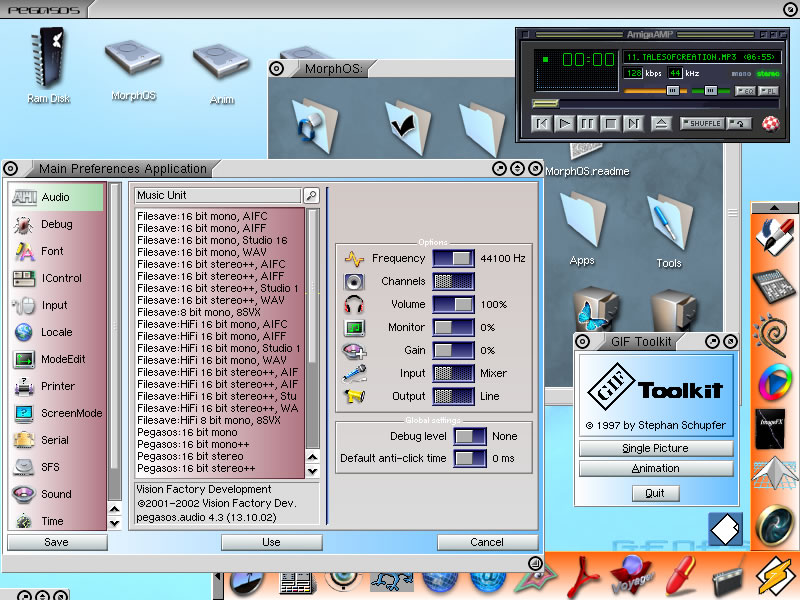The width and height of the screenshot is (800, 600).
Task: Click Single Picture in GIF Toolkit
Action: pos(656,448)
